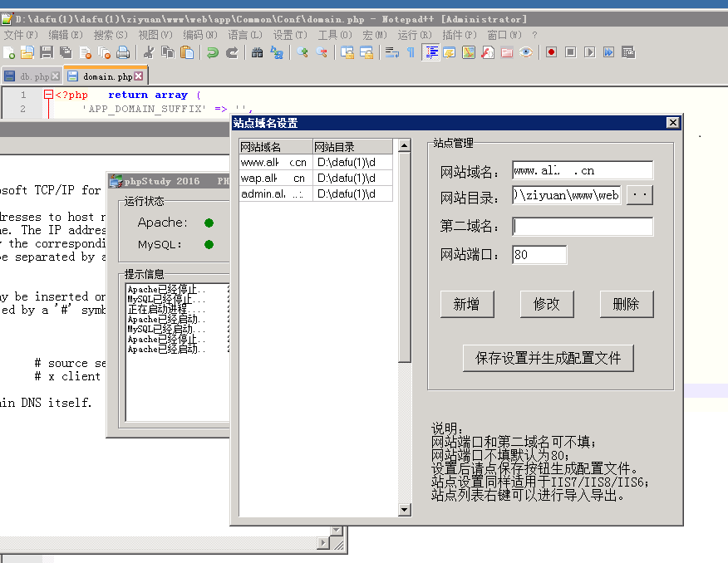Screen dimensions: 728x563
Task: Open the 视图(V) menu
Action: (x=155, y=35)
